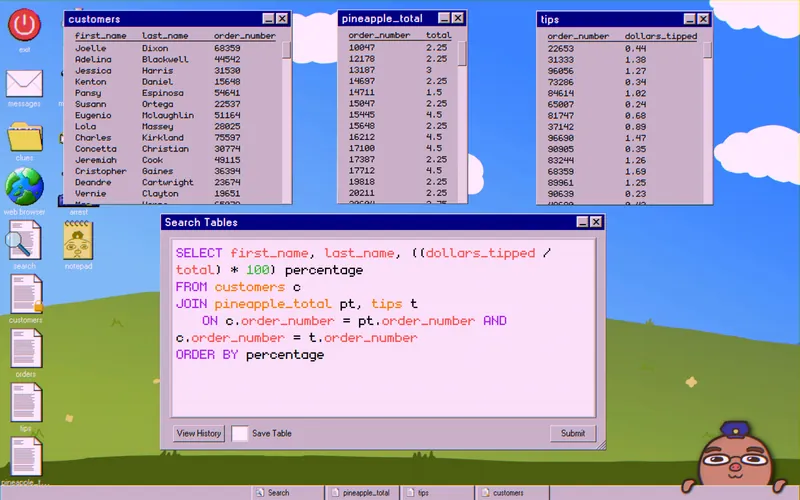
Task: Click inside the SQL query editor
Action: [383, 328]
